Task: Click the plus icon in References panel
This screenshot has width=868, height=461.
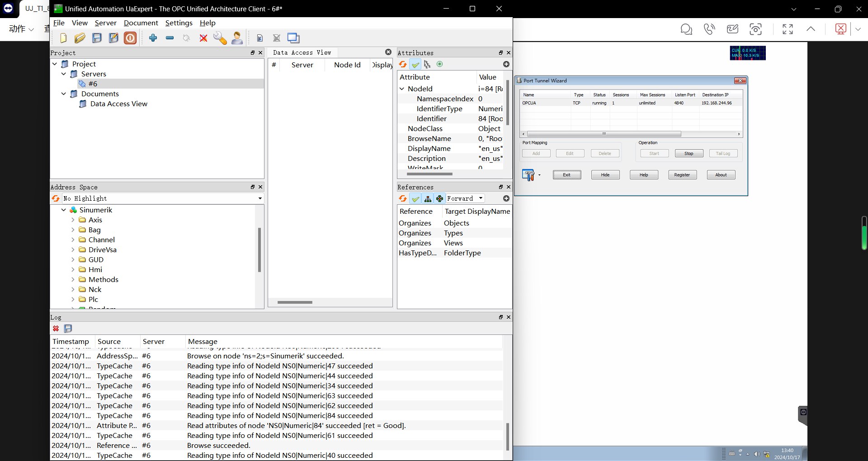Action: click(506, 198)
